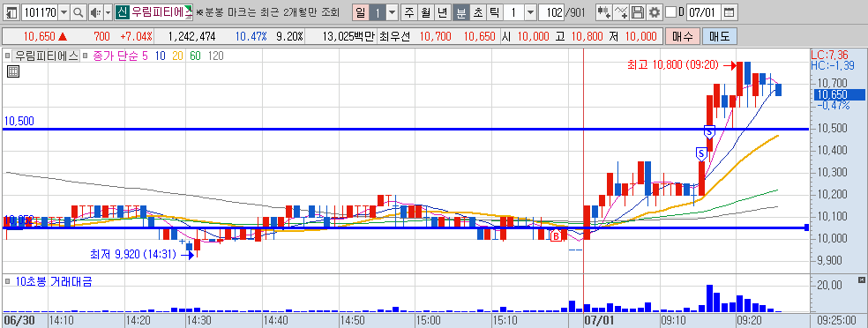
Task: Click the 10초봉 거래대금 label
Action: tap(54, 281)
